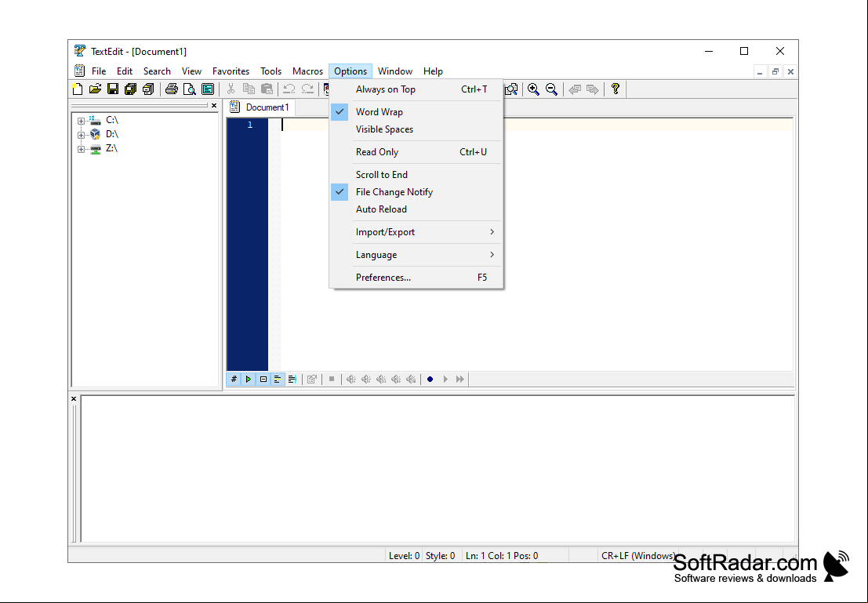Image resolution: width=868 pixels, height=603 pixels.
Task: Open Preferences... from the Options menu
Action: pyautogui.click(x=416, y=278)
